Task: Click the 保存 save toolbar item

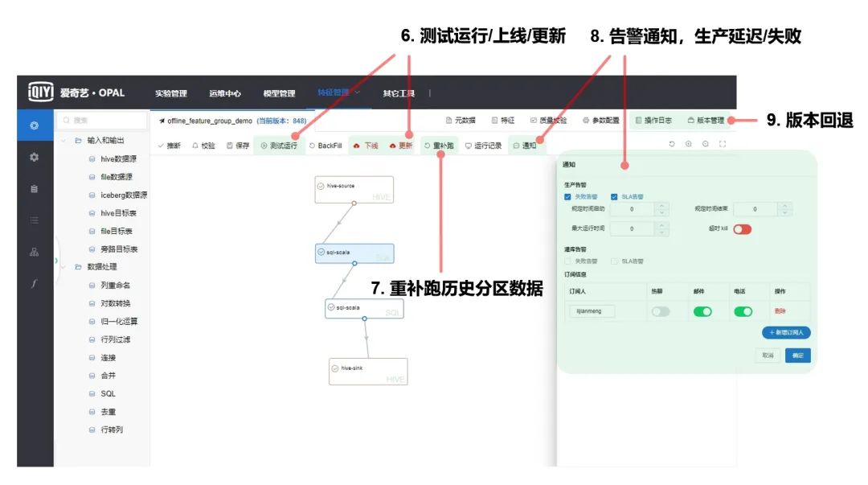Action: tap(238, 146)
